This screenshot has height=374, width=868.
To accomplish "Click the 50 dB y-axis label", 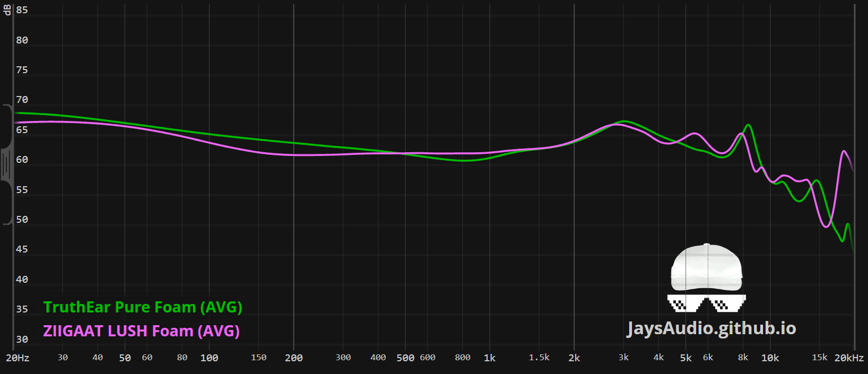I will [x=22, y=220].
